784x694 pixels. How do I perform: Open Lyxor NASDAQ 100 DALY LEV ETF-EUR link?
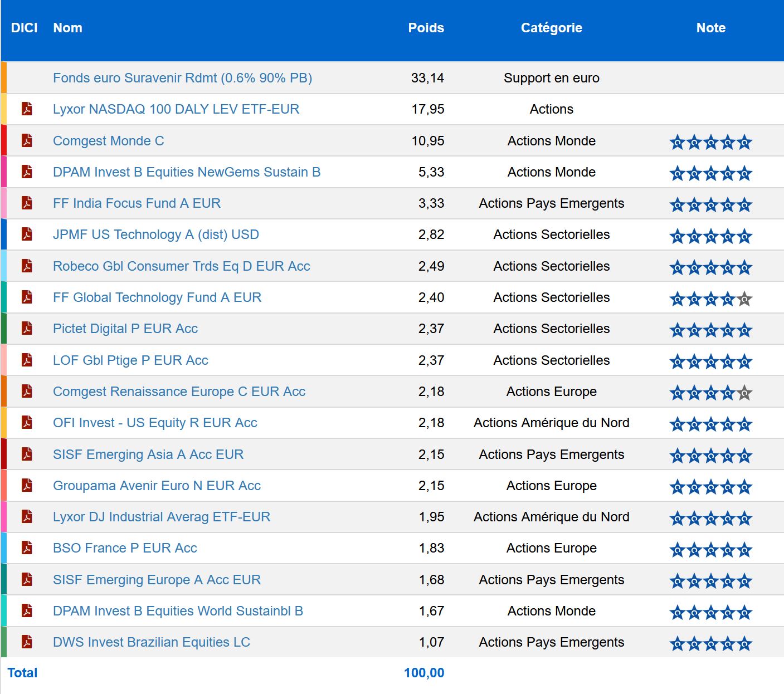pyautogui.click(x=176, y=109)
